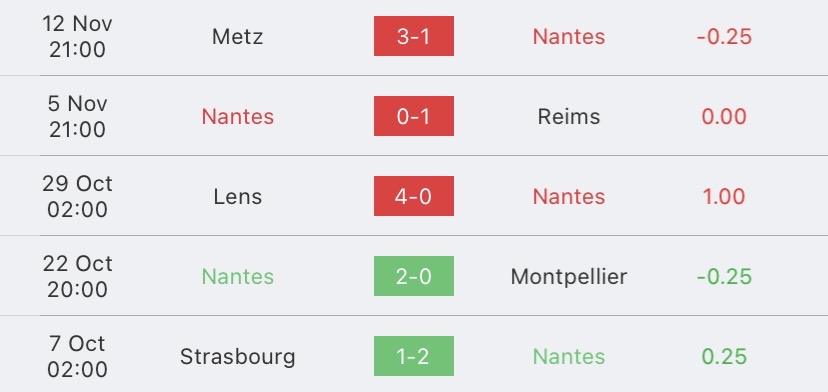
Task: Select the green 0.25 handicap value
Action: (x=724, y=357)
